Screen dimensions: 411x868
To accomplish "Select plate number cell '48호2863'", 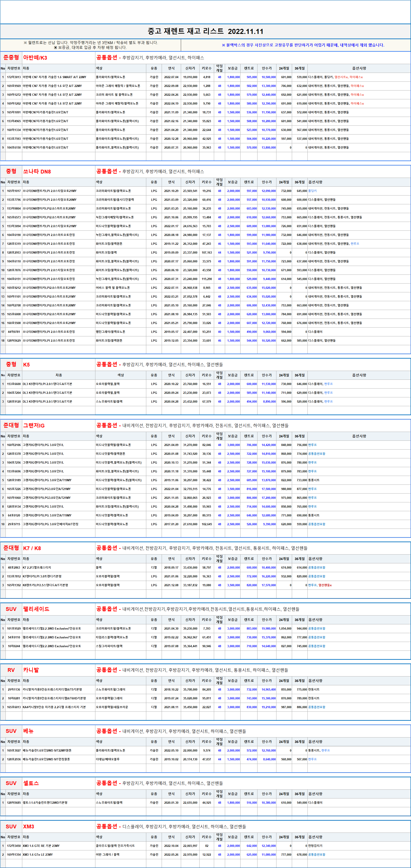I will click(x=14, y=568).
